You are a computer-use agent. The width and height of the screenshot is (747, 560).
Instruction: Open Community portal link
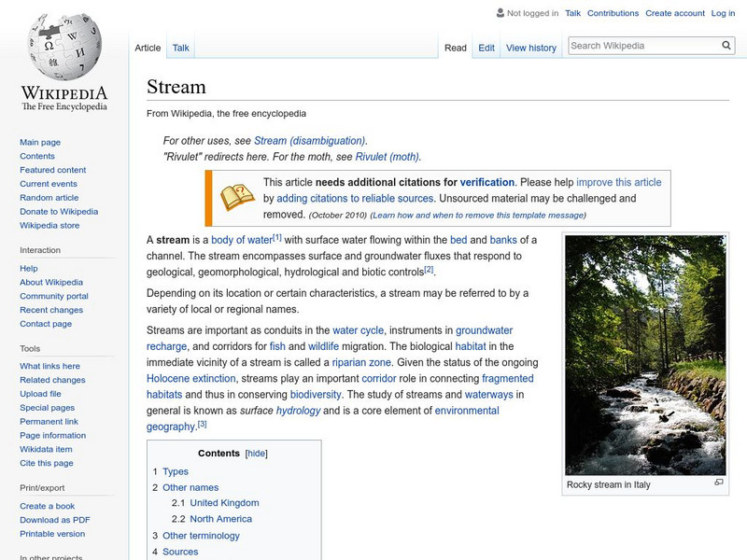coord(54,296)
